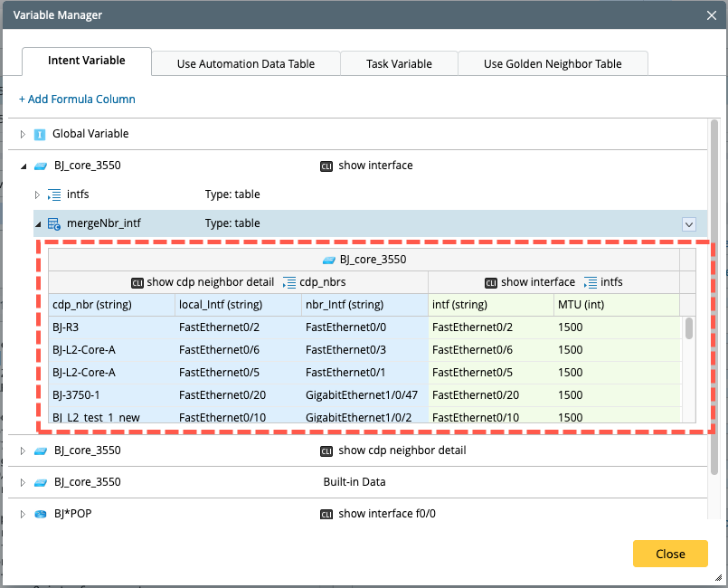Click the mergeNbr_intf merged table icon
Viewport: 728px width, 588px height.
[x=54, y=223]
